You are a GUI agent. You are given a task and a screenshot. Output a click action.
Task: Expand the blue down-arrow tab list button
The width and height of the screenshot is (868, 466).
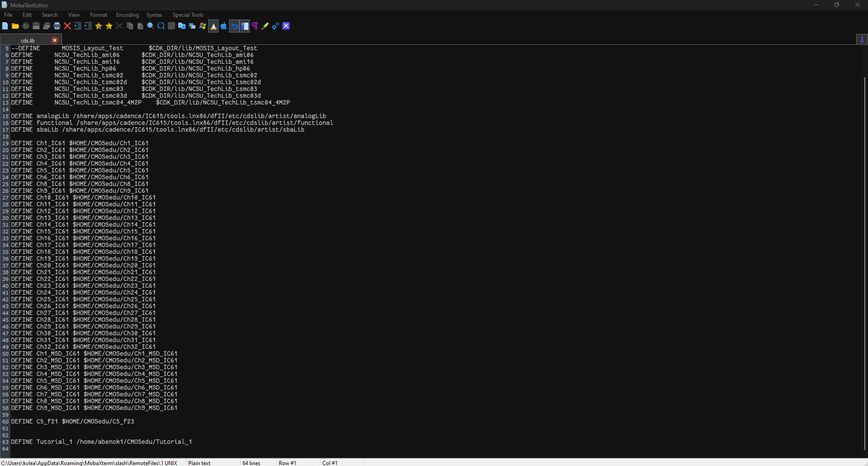862,40
